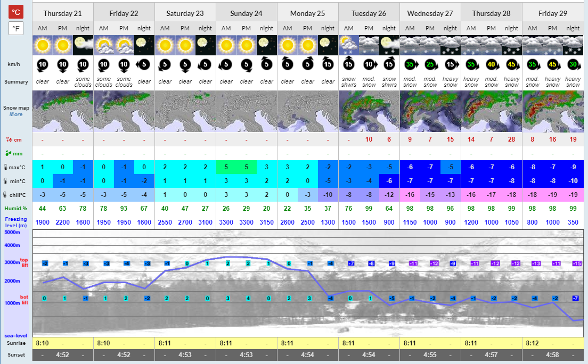Click the Wednesday 27 night 'heavy snow' summary
Viewport: 588px width, 364px height.
[451, 82]
